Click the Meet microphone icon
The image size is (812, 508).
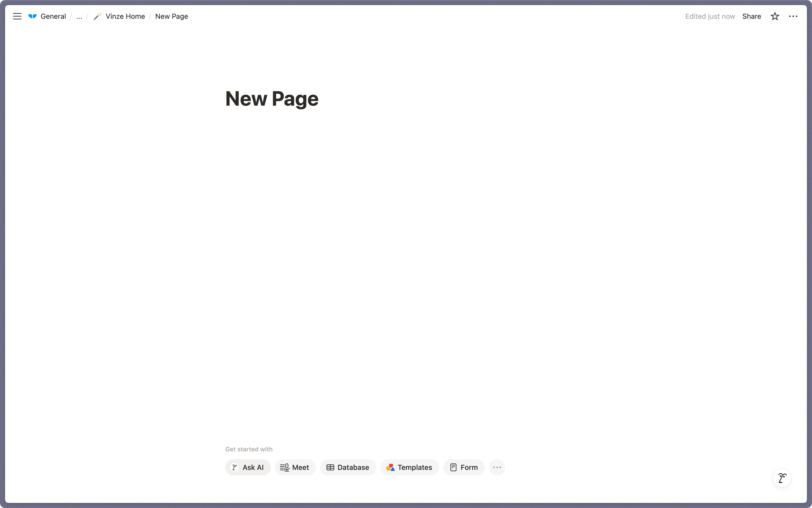(x=284, y=467)
